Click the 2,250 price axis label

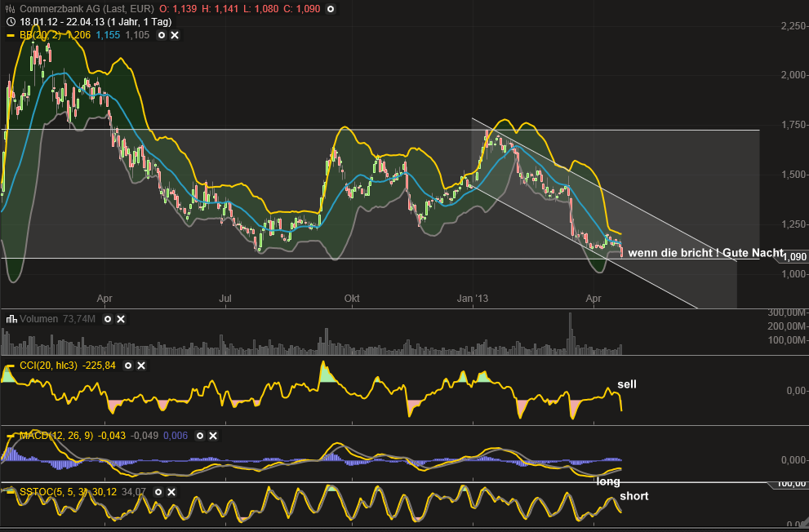pyautogui.click(x=793, y=26)
